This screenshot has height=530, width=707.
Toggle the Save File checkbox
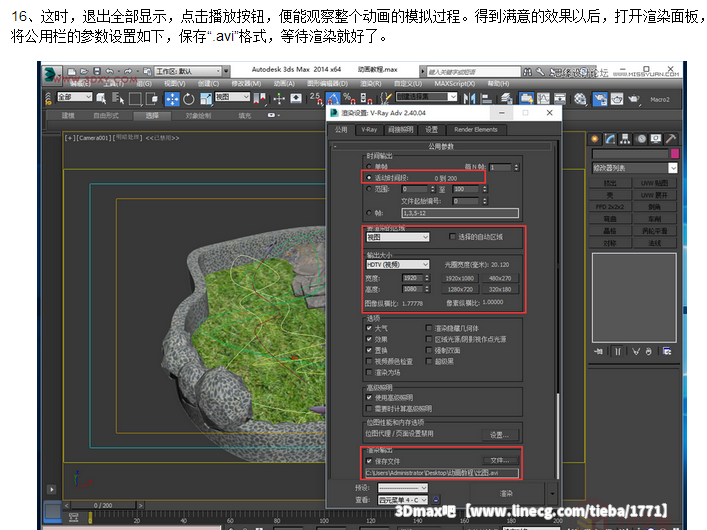pyautogui.click(x=369, y=461)
